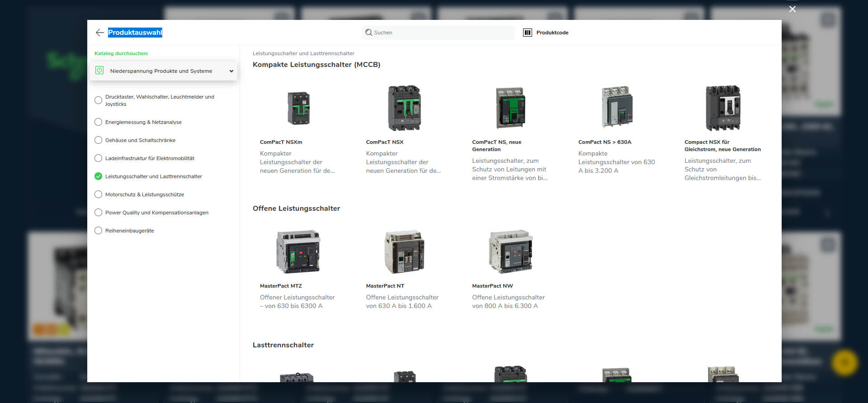868x403 pixels.
Task: Choose the Reiheneinbaugeräte category radio button
Action: point(98,231)
